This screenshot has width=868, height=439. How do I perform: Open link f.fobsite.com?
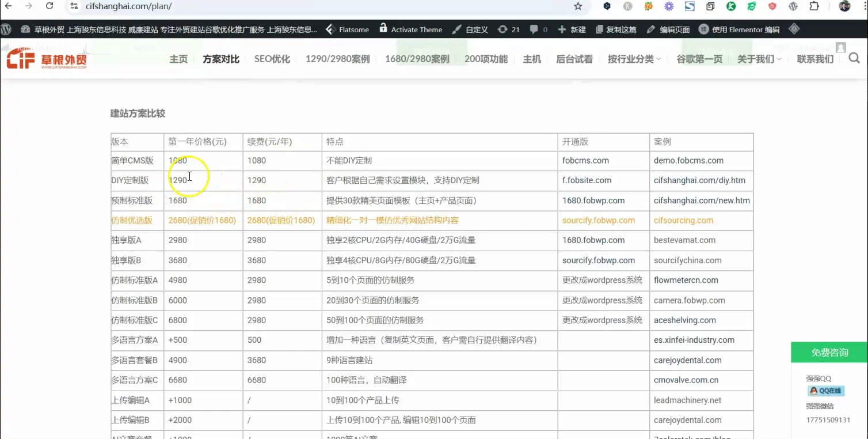pos(587,180)
